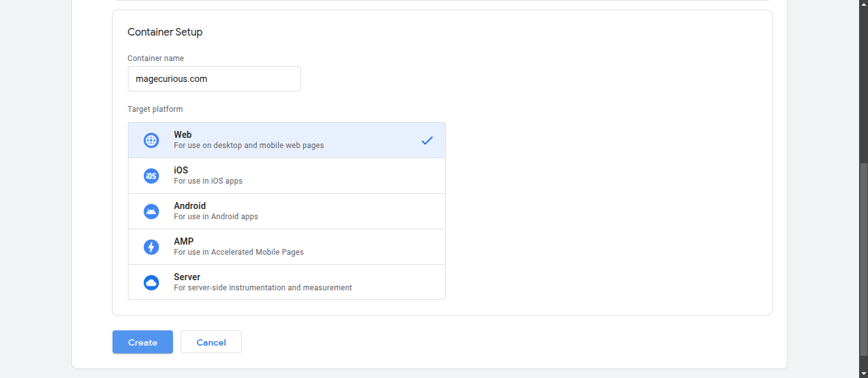
Task: Click the Server cloud icon
Action: tap(151, 282)
